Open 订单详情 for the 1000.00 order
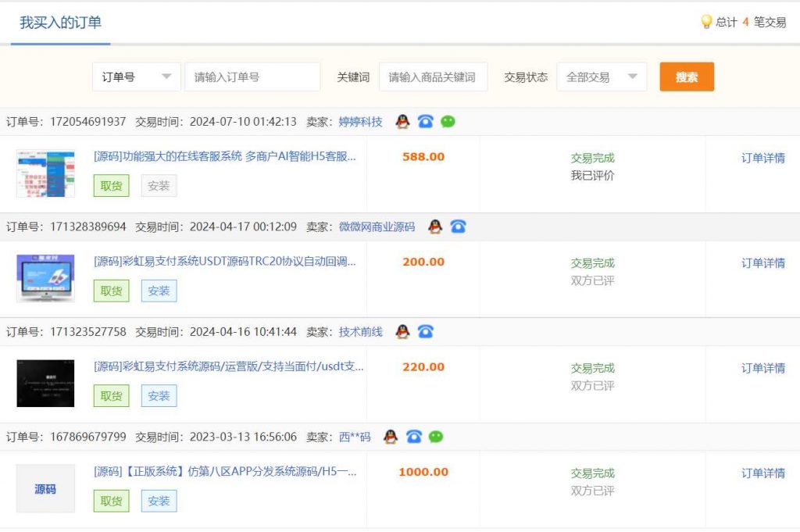Screen dimensions: 800x532 pyautogui.click(x=762, y=473)
